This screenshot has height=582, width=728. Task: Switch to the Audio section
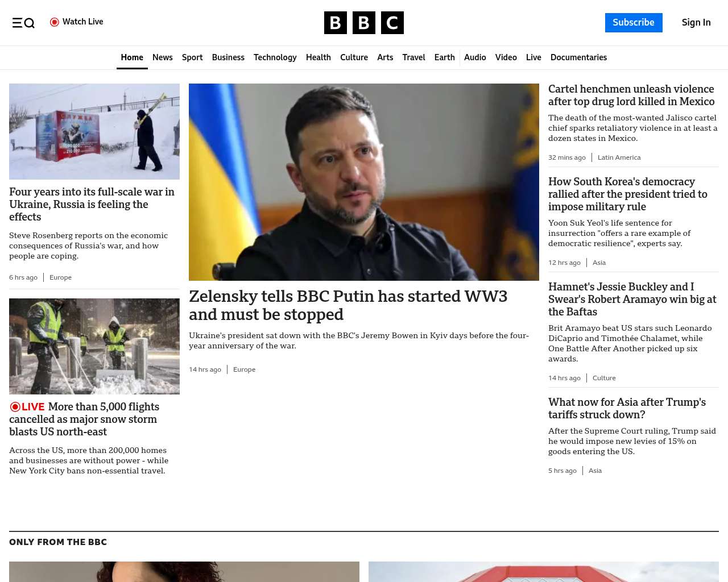[x=475, y=57]
